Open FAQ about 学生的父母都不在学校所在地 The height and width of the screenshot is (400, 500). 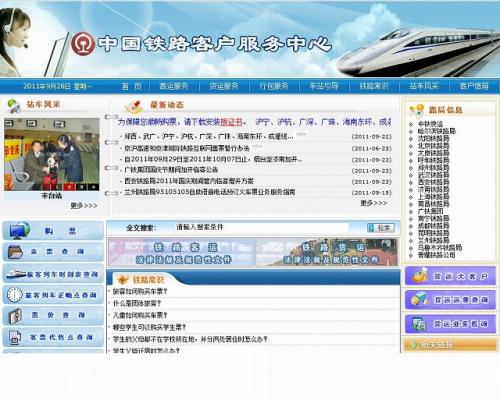[190, 339]
